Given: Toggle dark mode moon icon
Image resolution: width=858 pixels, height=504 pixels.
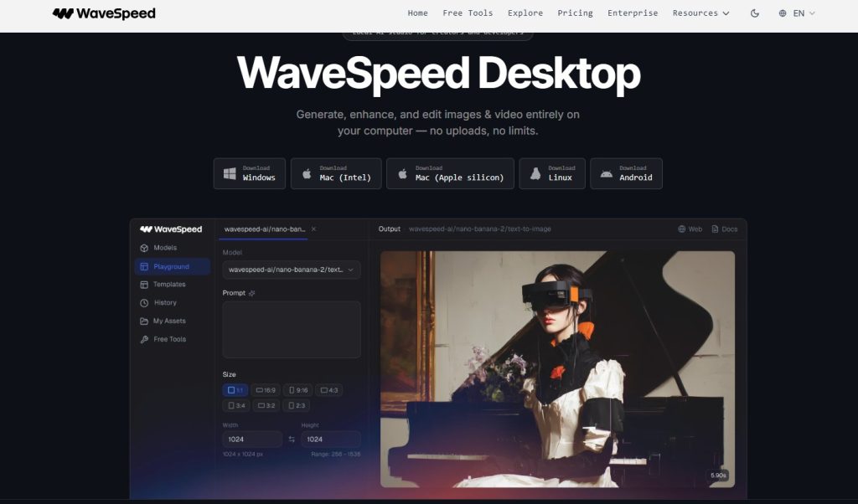Looking at the screenshot, I should [x=755, y=13].
